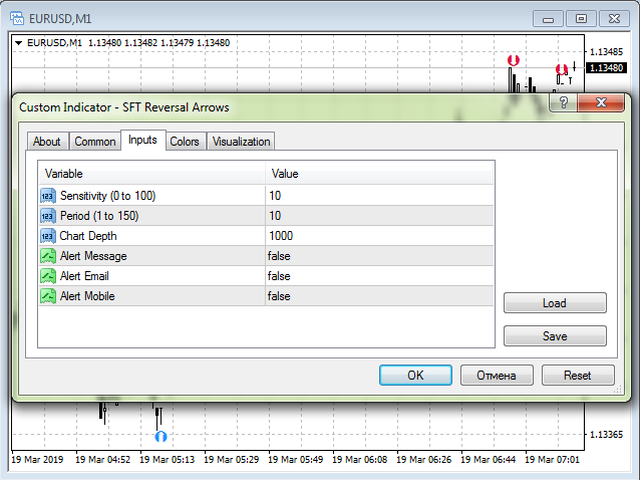Click the Alert Message boolean icon
The height and width of the screenshot is (480, 640).
[48, 256]
